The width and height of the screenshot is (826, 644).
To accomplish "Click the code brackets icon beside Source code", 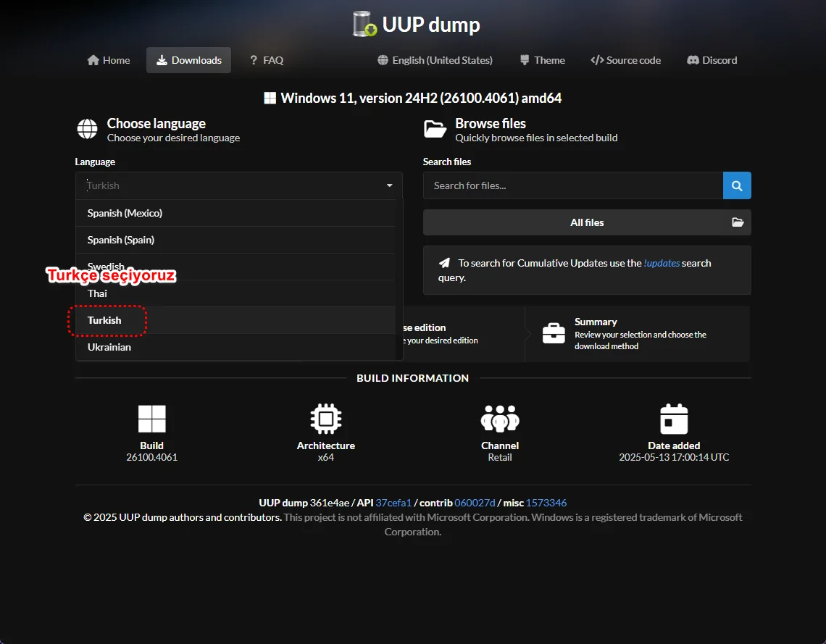I will pyautogui.click(x=597, y=60).
